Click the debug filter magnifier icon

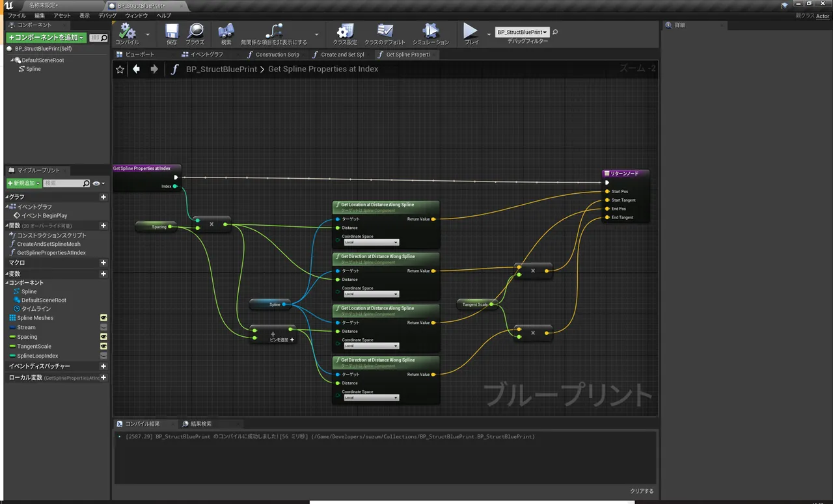pos(555,32)
